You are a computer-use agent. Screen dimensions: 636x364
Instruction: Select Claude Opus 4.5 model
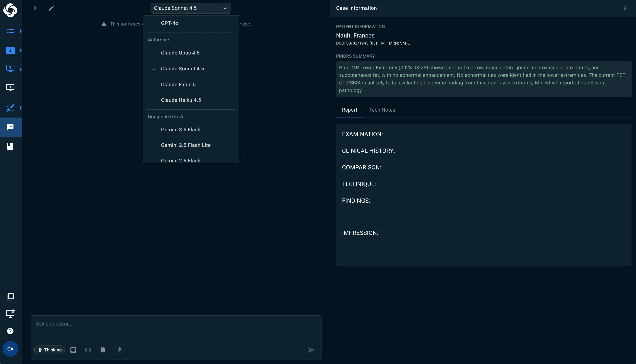(191, 53)
